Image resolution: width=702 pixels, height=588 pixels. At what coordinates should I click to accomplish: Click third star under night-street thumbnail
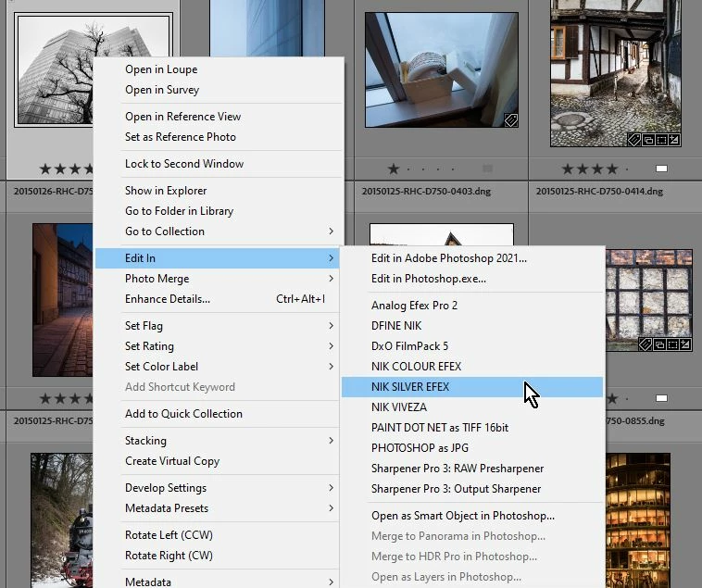pos(75,398)
